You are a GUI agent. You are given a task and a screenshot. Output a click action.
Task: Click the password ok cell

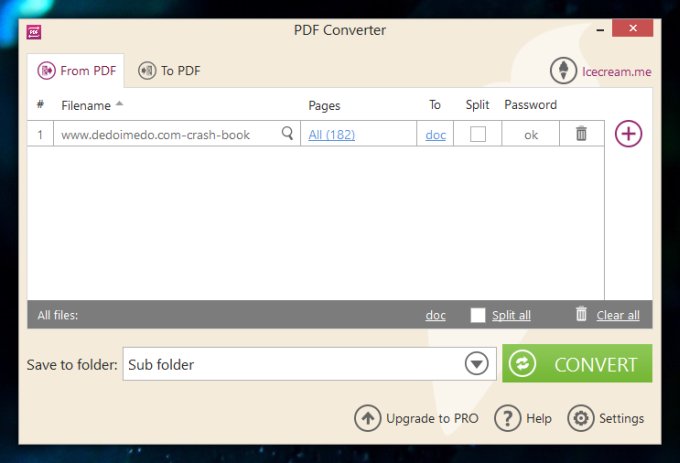pyautogui.click(x=531, y=135)
